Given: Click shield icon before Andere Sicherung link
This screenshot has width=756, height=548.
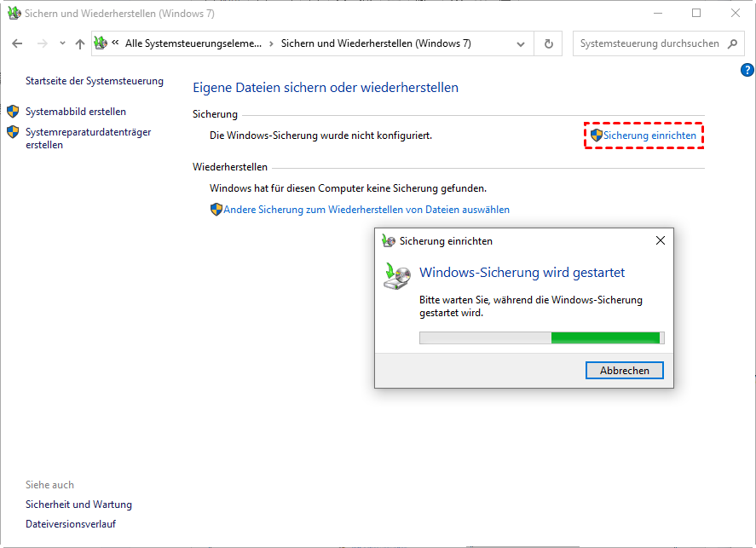Looking at the screenshot, I should (x=216, y=210).
